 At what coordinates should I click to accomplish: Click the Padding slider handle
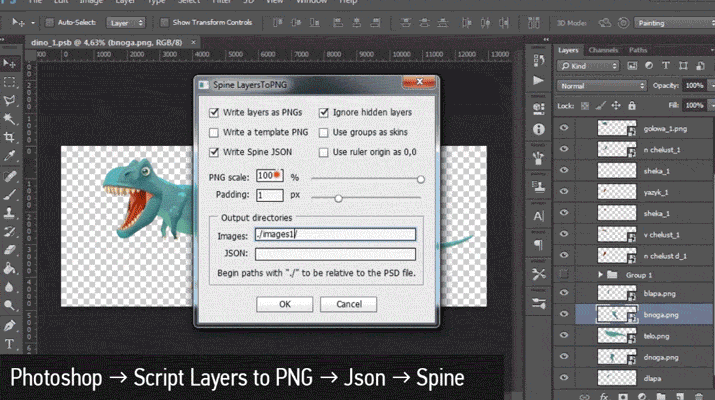click(338, 198)
